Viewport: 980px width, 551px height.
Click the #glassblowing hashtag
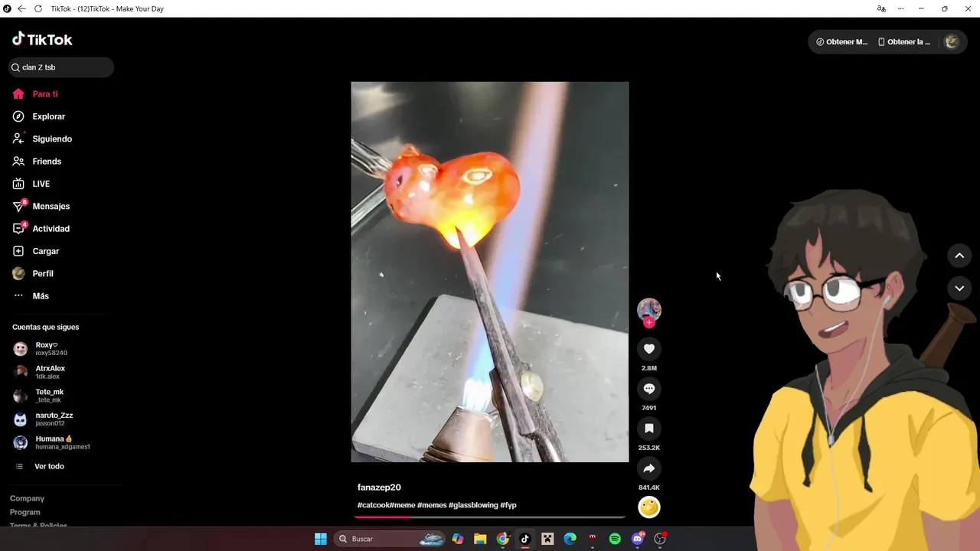[473, 505]
